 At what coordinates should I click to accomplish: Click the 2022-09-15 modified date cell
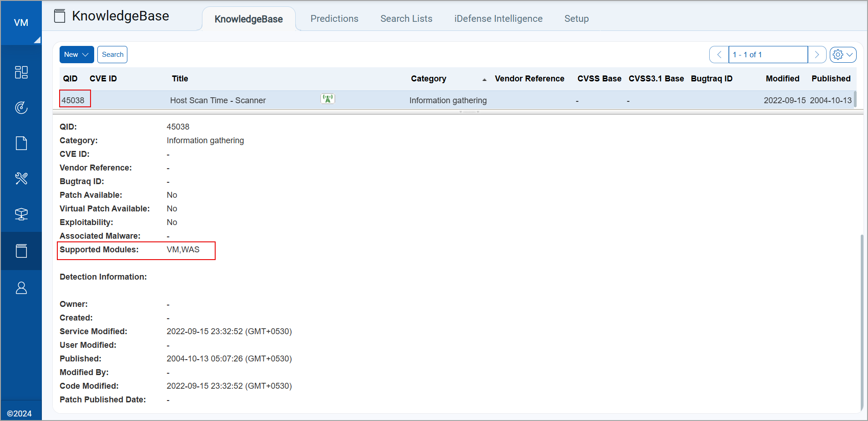785,100
